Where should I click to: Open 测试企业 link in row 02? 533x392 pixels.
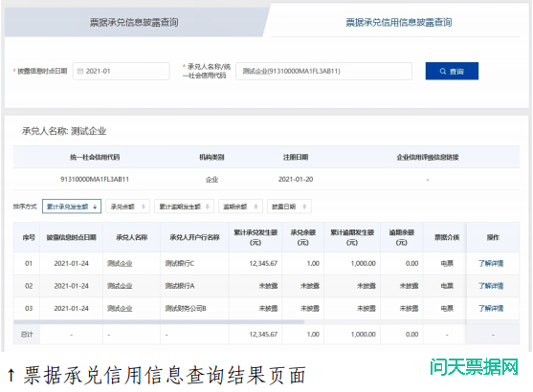[120, 286]
